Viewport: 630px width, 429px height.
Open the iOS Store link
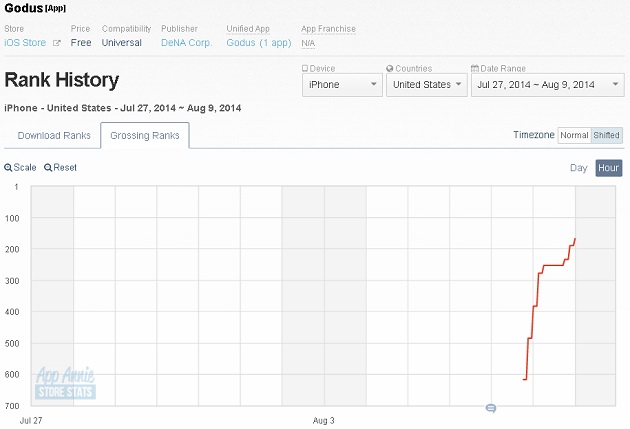[x=25, y=43]
